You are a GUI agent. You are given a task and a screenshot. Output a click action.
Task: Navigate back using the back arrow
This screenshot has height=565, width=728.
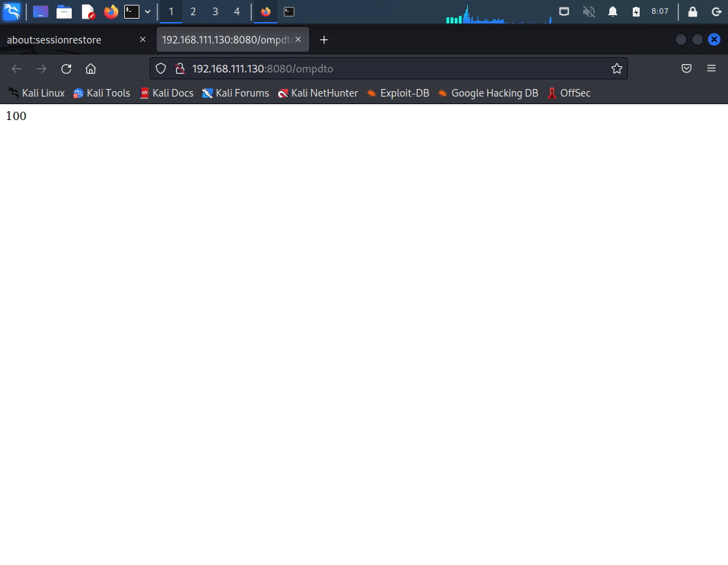[16, 68]
